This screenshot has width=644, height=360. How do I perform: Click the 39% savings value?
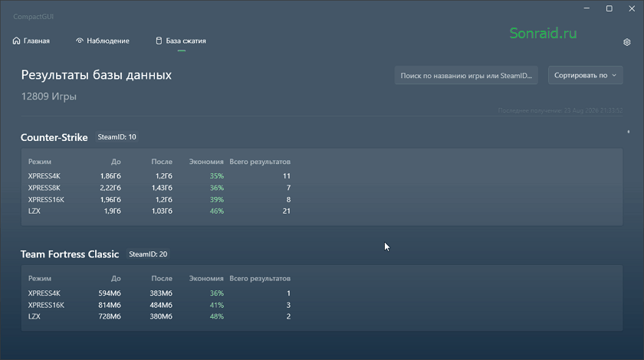pos(217,199)
